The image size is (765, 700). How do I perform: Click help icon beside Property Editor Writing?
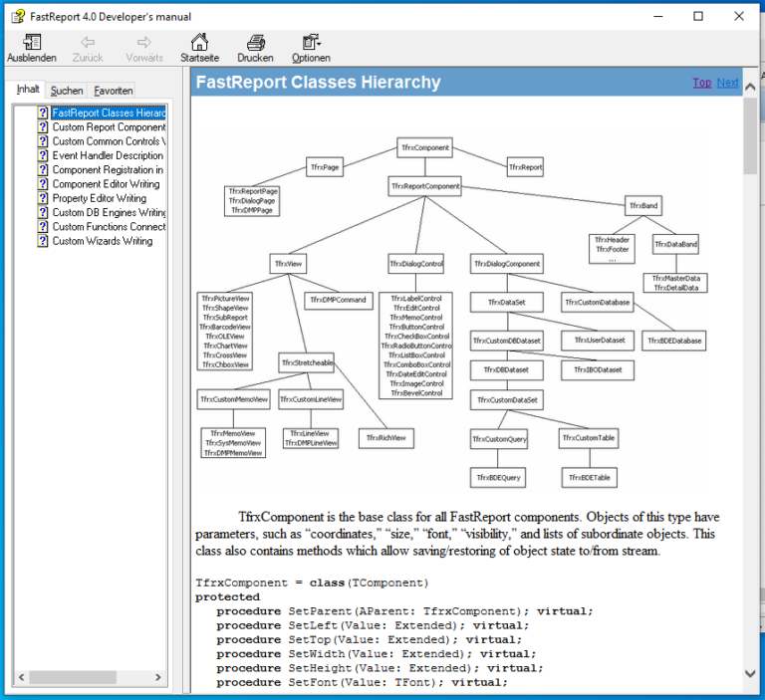tap(43, 198)
